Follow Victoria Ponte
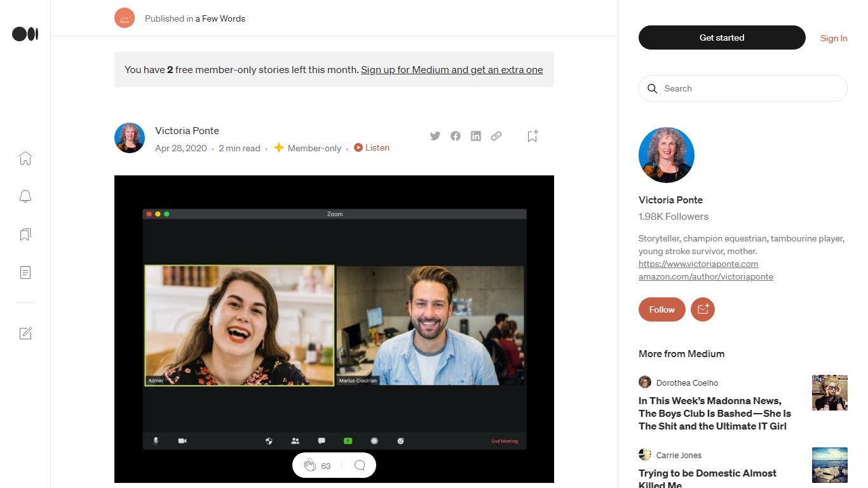868x488 pixels. tap(661, 309)
